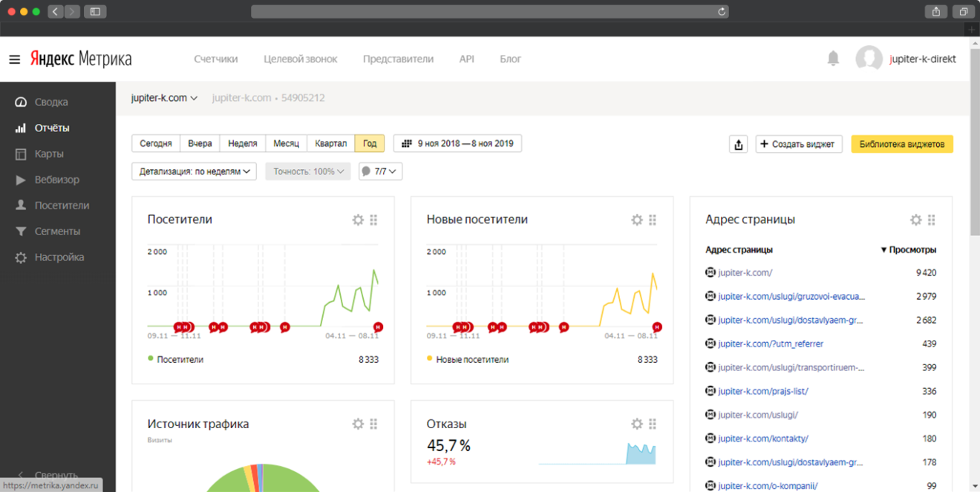
Task: Expand the Детализация: по неделям dropdown
Action: click(194, 171)
